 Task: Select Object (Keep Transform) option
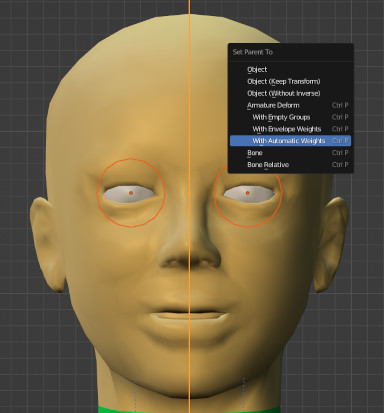[290, 81]
